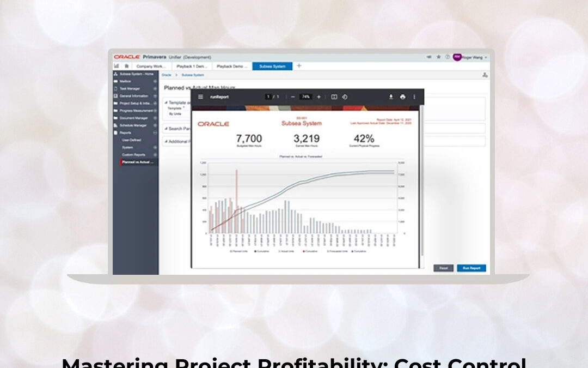This screenshot has height=368, width=588.
Task: Download the Subsea System report PDF
Action: click(x=391, y=97)
